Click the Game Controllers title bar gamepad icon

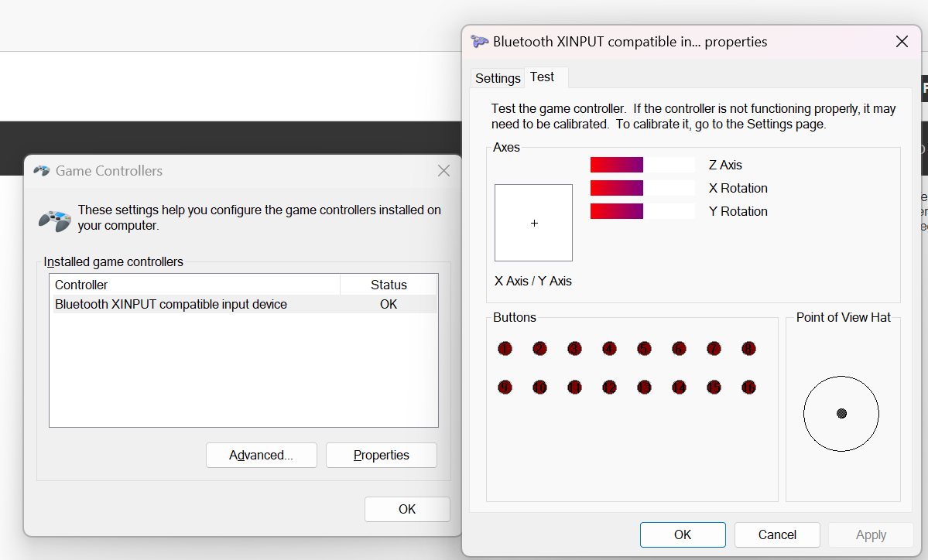coord(42,171)
